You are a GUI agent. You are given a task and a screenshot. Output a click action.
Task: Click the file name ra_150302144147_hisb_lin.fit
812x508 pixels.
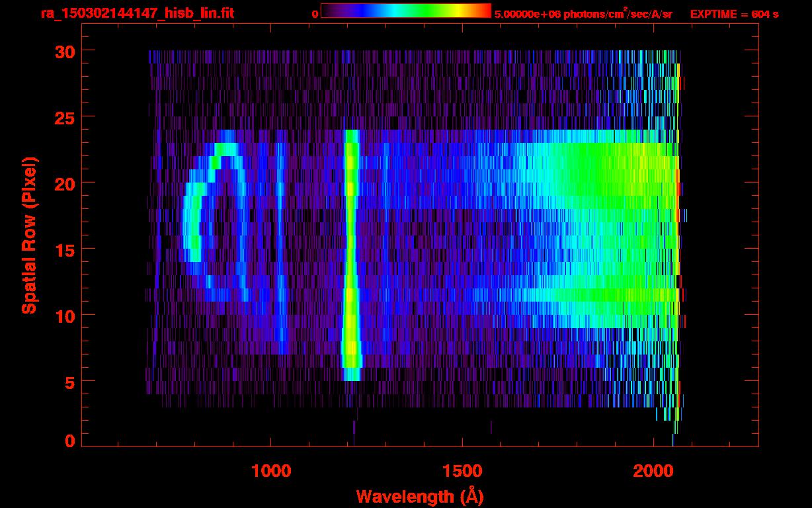pyautogui.click(x=136, y=13)
